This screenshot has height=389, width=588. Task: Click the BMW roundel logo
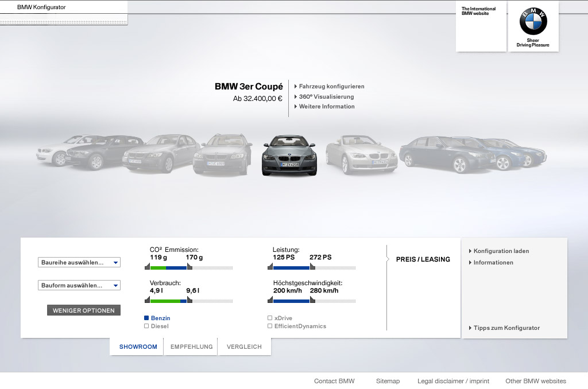[533, 21]
